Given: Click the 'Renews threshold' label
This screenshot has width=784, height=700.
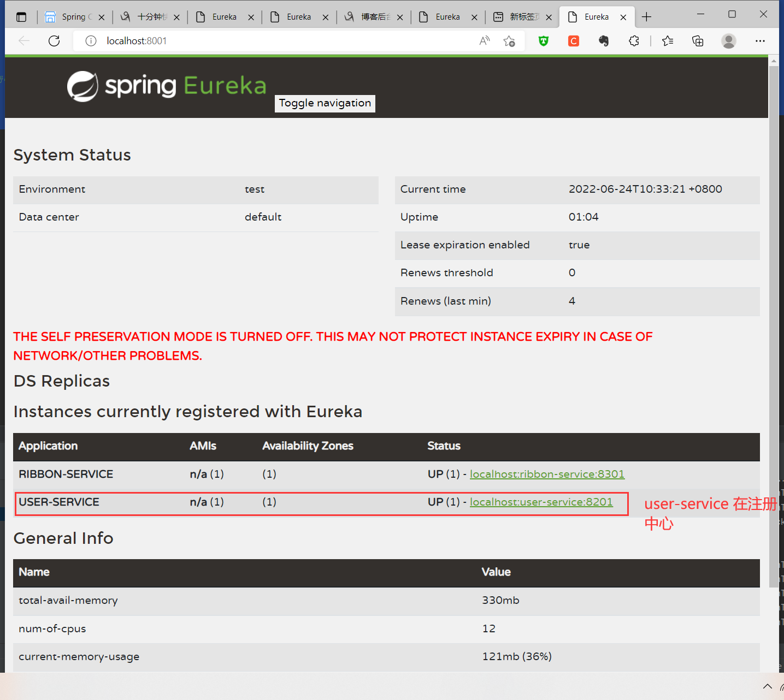Looking at the screenshot, I should 447,272.
